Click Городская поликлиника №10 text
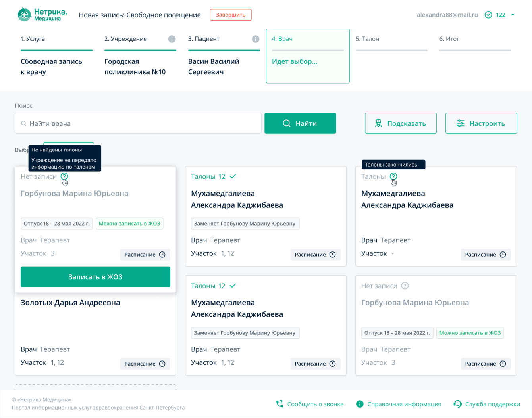The image size is (532, 418). [135, 67]
